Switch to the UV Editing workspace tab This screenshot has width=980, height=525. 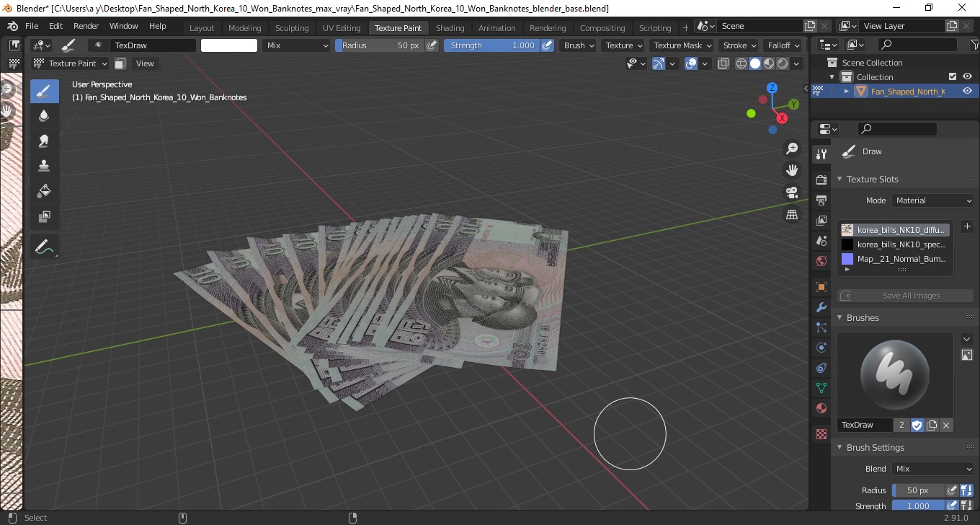click(x=342, y=28)
